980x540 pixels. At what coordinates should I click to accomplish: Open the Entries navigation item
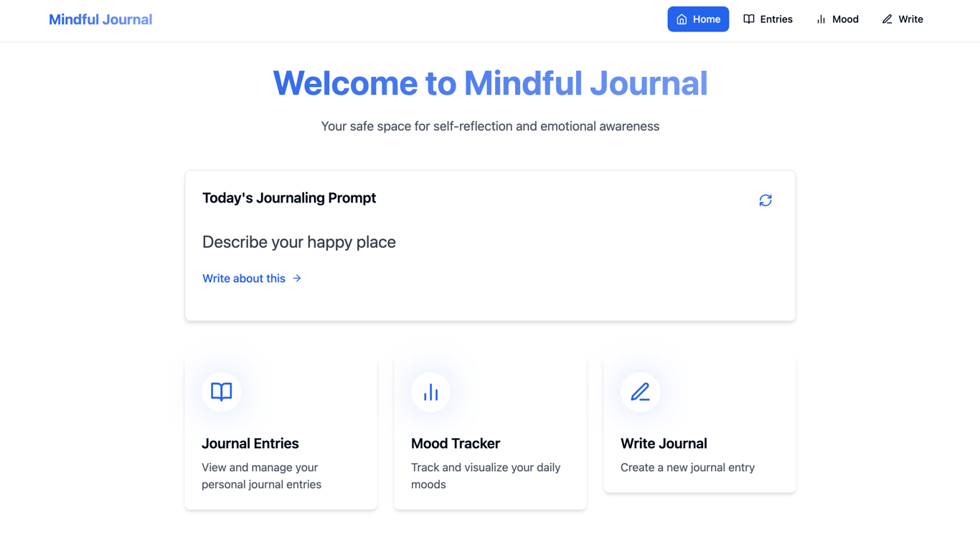click(768, 19)
